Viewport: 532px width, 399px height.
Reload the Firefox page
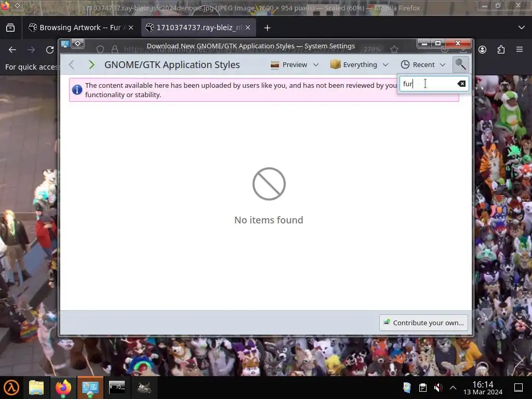coord(50,50)
